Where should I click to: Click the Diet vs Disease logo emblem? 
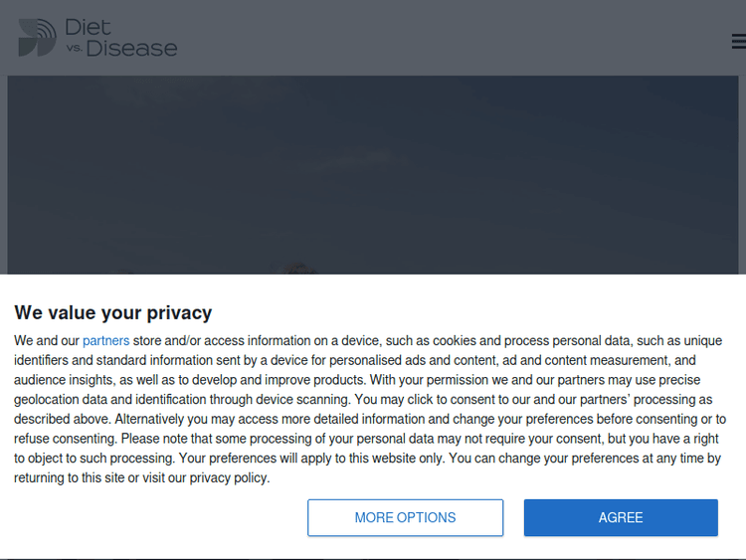tap(37, 38)
